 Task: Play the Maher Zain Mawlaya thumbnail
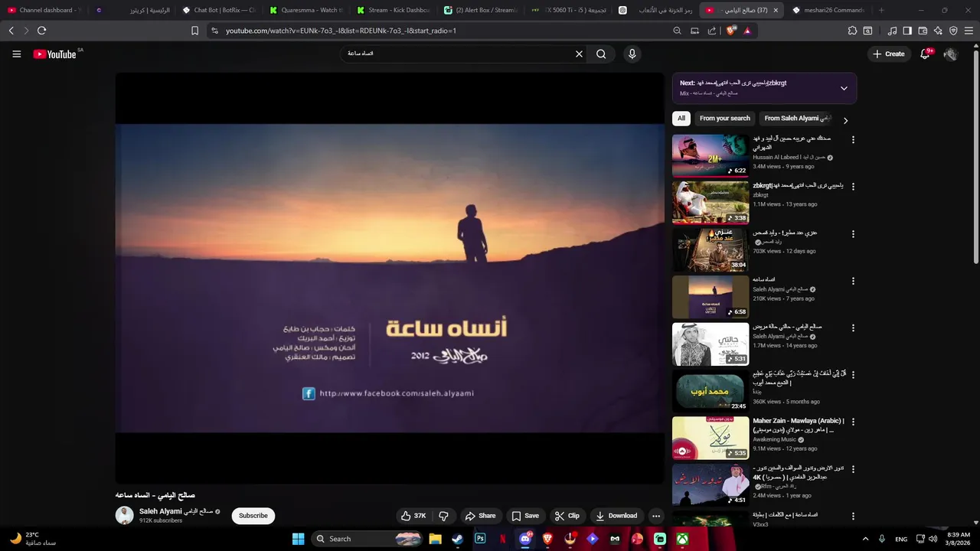point(710,437)
